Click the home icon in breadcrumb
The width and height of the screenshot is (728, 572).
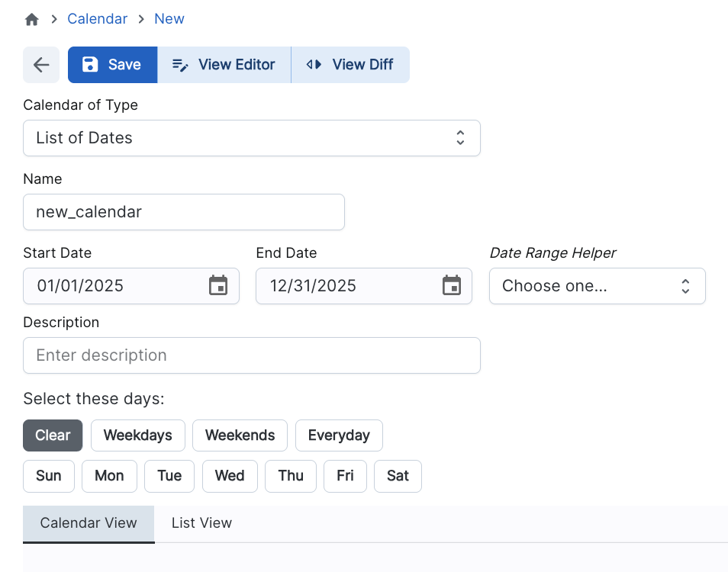tap(32, 19)
